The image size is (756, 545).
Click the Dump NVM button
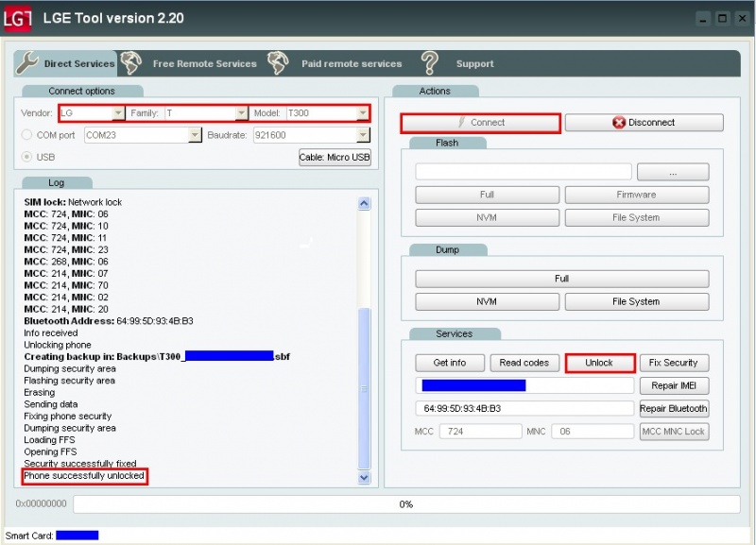pos(487,301)
